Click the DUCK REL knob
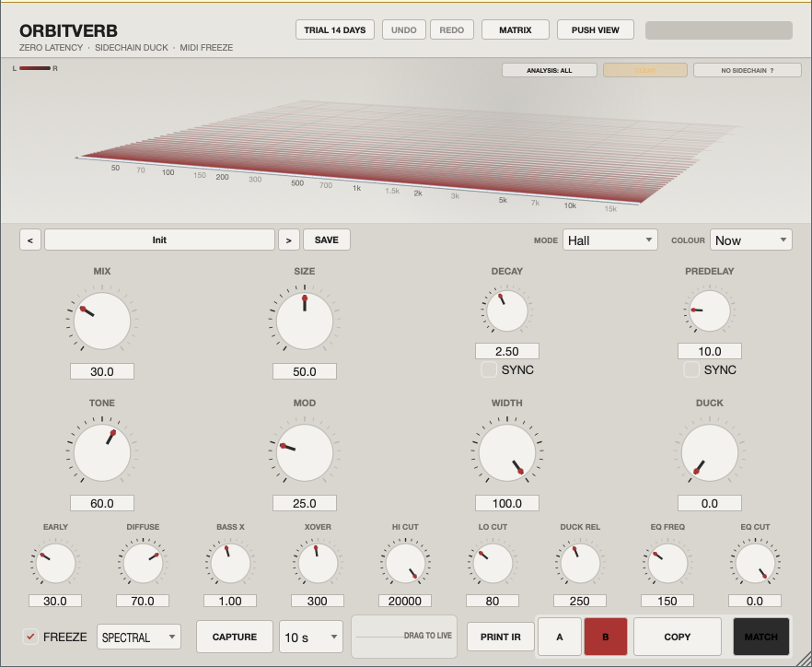The width and height of the screenshot is (812, 667). (580, 563)
